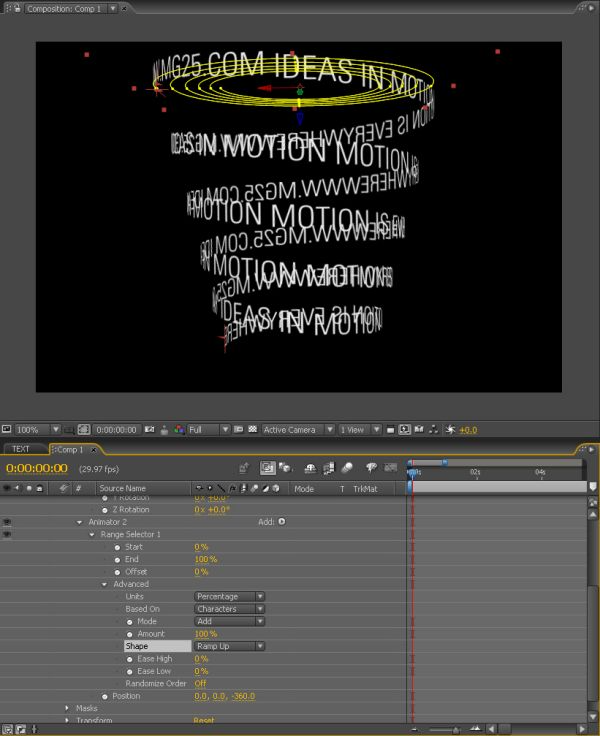Click the Comp Flowchart View icon

(434, 429)
